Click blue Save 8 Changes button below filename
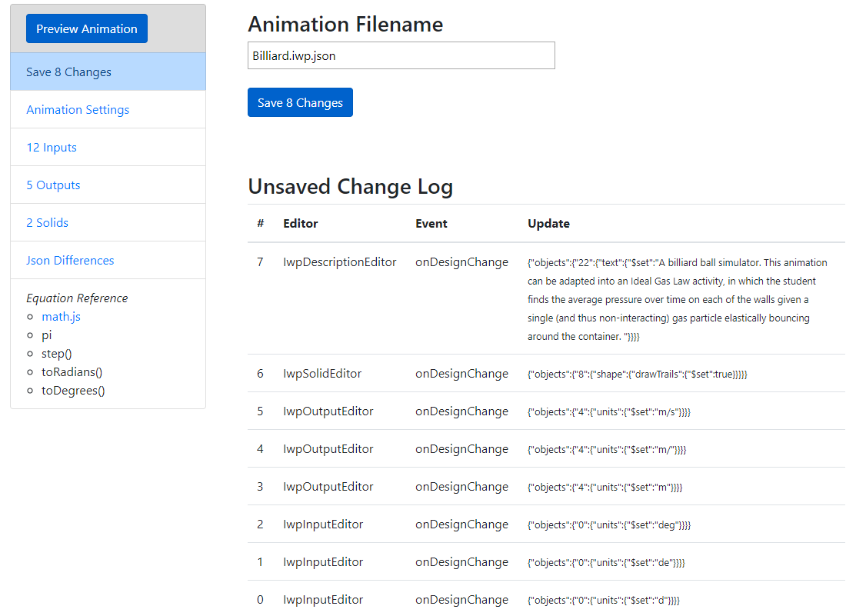 [x=300, y=103]
